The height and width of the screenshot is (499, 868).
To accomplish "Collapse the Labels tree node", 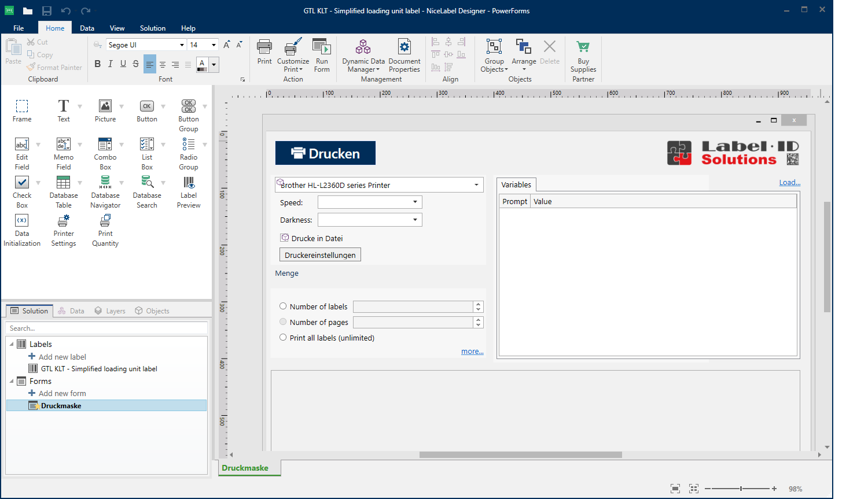I will 12,344.
